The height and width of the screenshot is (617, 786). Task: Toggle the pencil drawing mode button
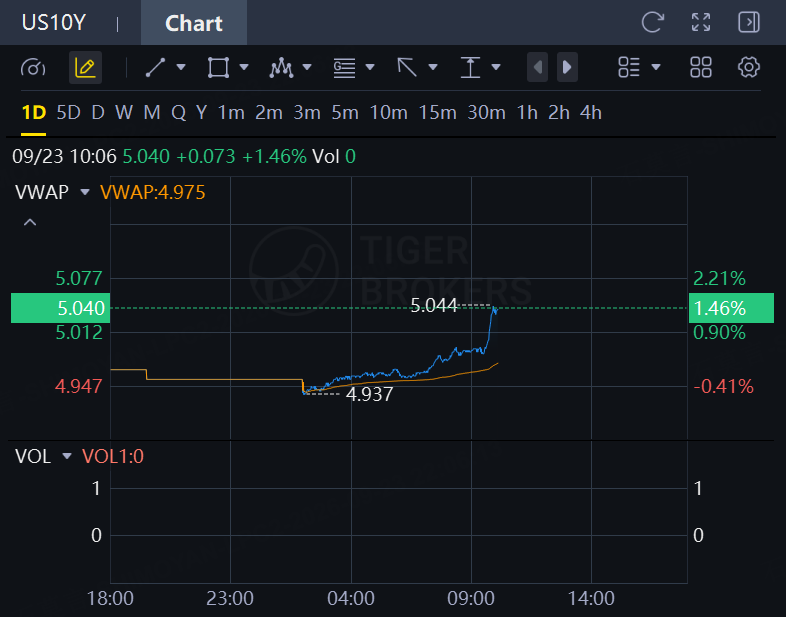point(85,67)
